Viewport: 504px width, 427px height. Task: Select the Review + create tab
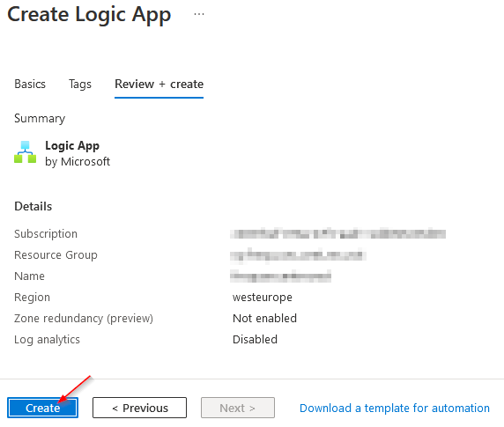[159, 85]
